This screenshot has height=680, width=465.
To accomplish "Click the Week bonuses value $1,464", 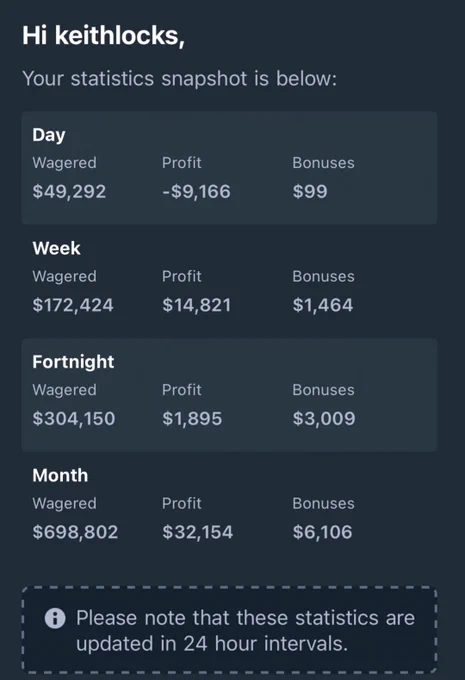I will pos(323,305).
